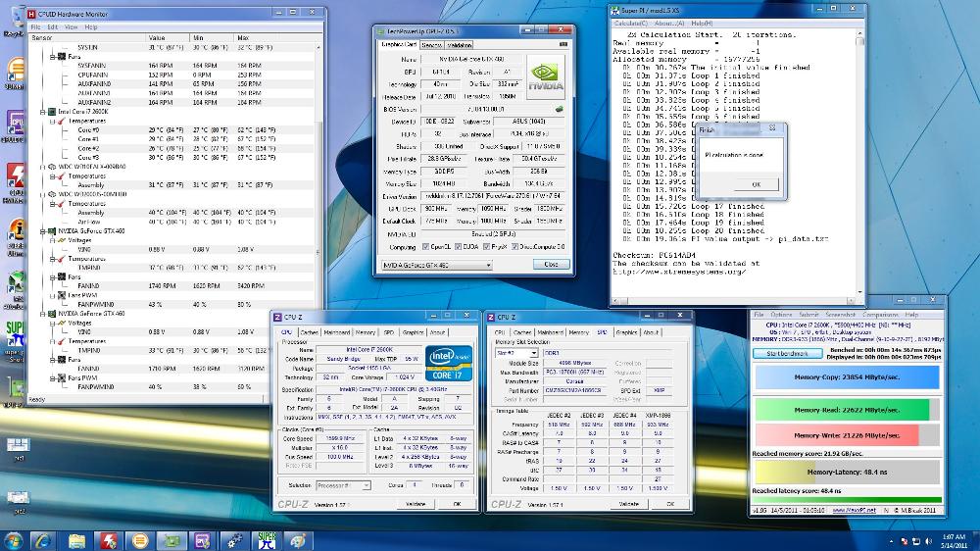Click the Intel Core i7 chip icon in HWMonitor

click(x=53, y=112)
